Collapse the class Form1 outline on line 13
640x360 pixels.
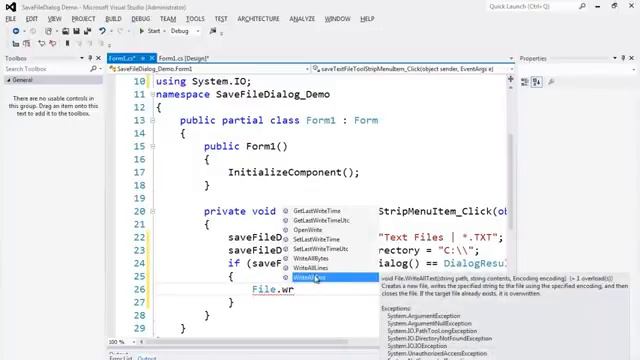[x=153, y=120]
